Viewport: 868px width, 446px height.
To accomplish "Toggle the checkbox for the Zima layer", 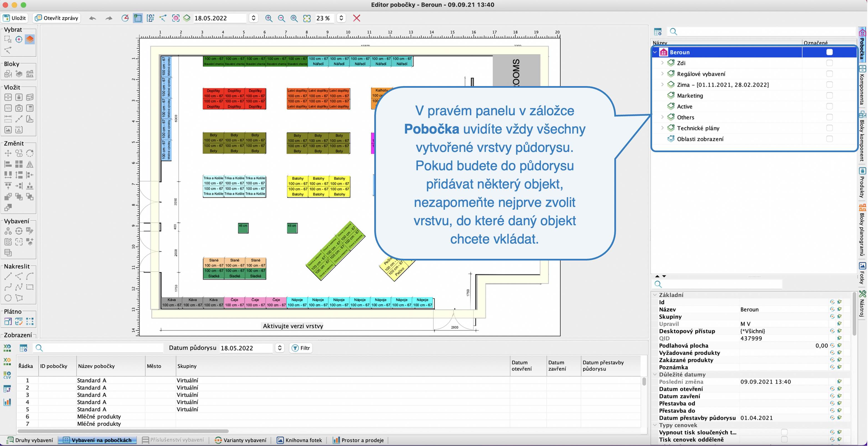I will coord(829,84).
